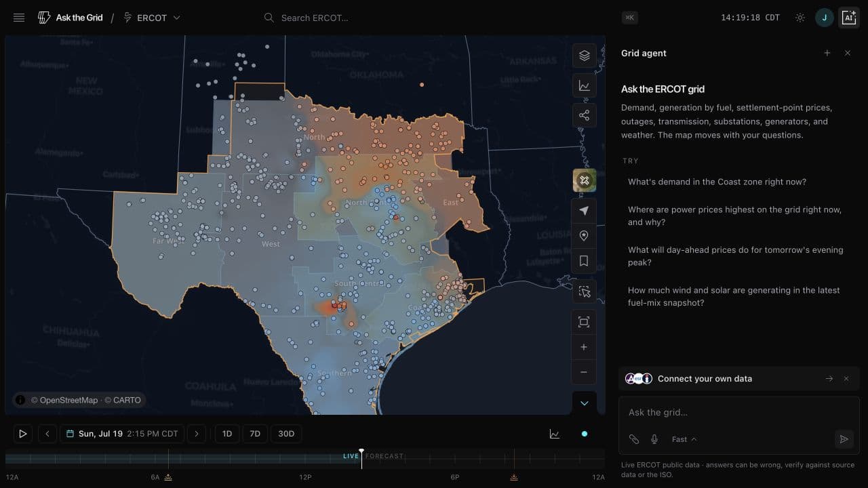Open the ERCOT grid selector dropdown
This screenshot has height=488, width=868.
tap(152, 18)
